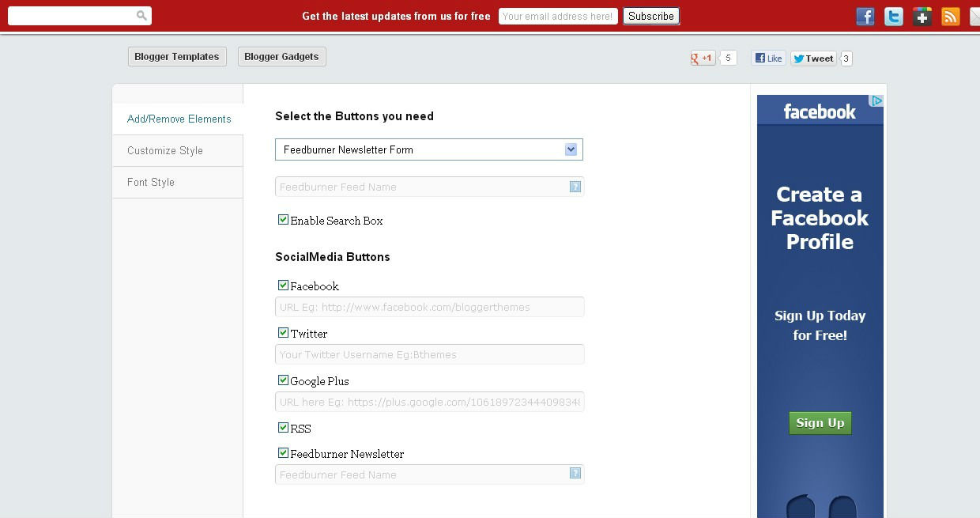Focus the Feedburner Feed Name field under Newsletter
This screenshot has width=980, height=518.
429,475
